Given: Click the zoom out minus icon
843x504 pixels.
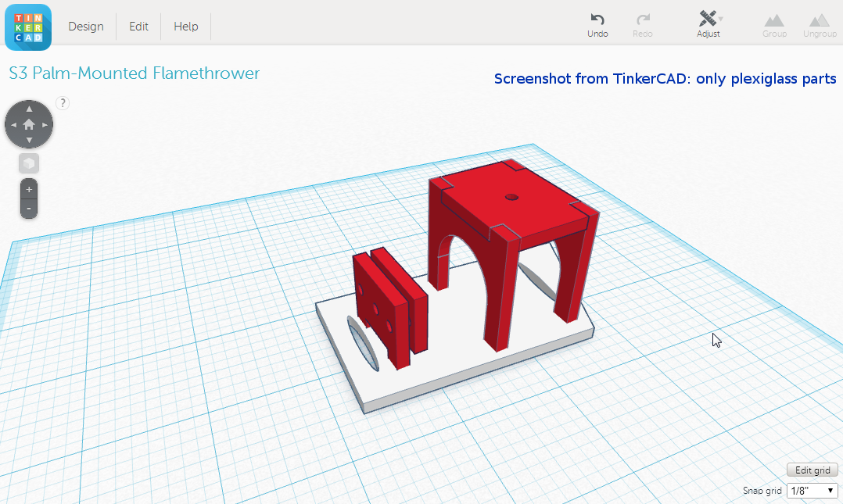Looking at the screenshot, I should pyautogui.click(x=28, y=207).
